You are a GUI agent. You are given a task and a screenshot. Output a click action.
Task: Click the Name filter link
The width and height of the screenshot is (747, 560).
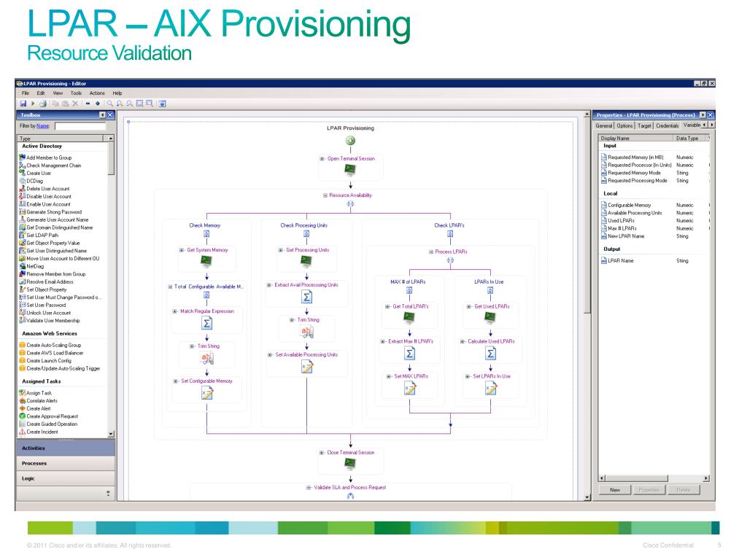tap(43, 125)
